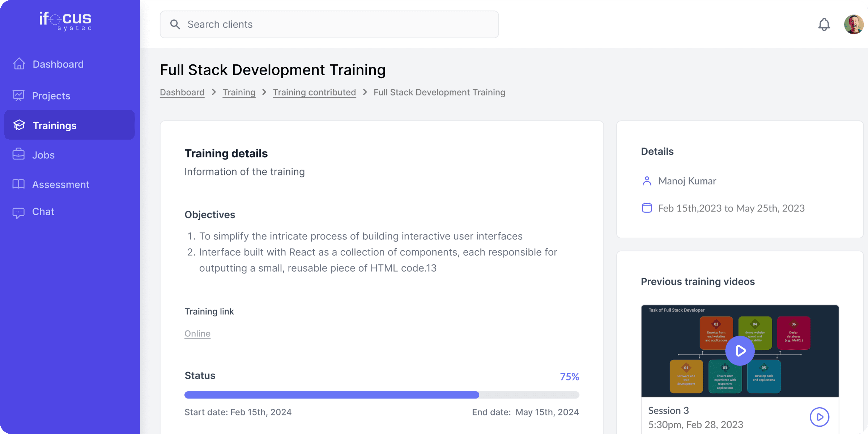Click the Trainings graduation cap icon

(x=19, y=125)
